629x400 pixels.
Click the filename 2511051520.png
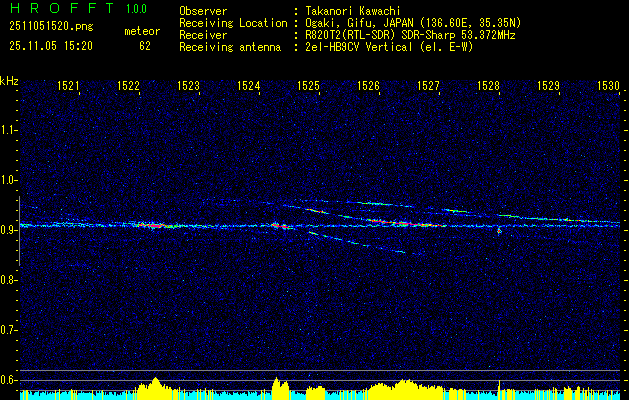click(x=51, y=27)
